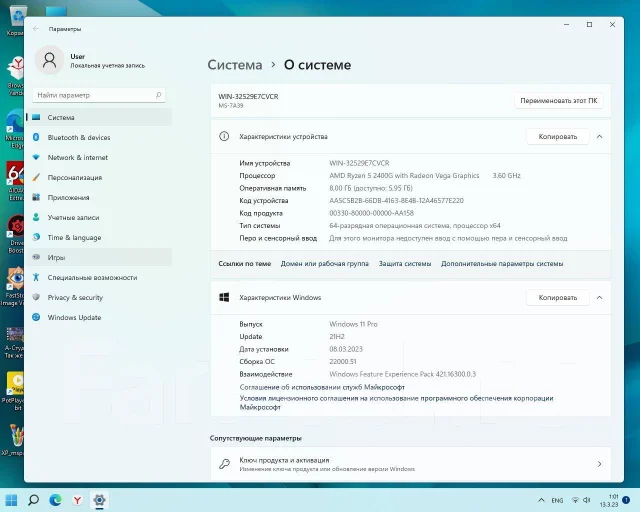Select the 8,00 ГБ memory value
The image size is (640, 512).
371,188
